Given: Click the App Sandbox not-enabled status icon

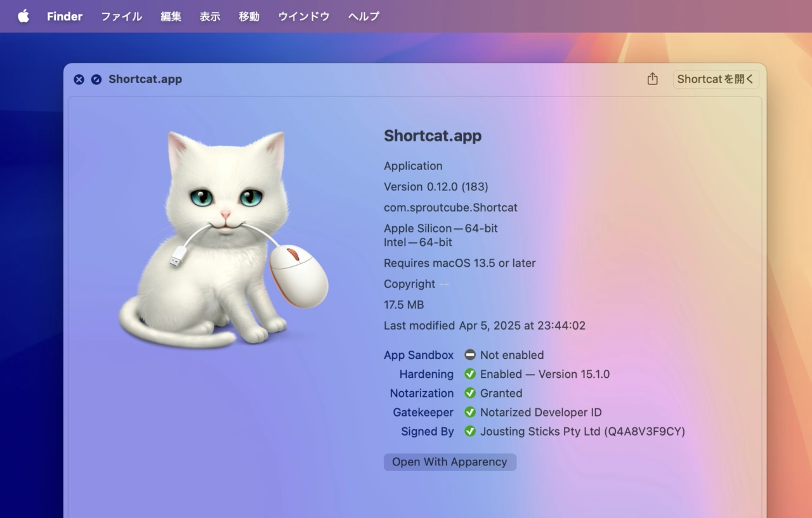Looking at the screenshot, I should tap(470, 355).
